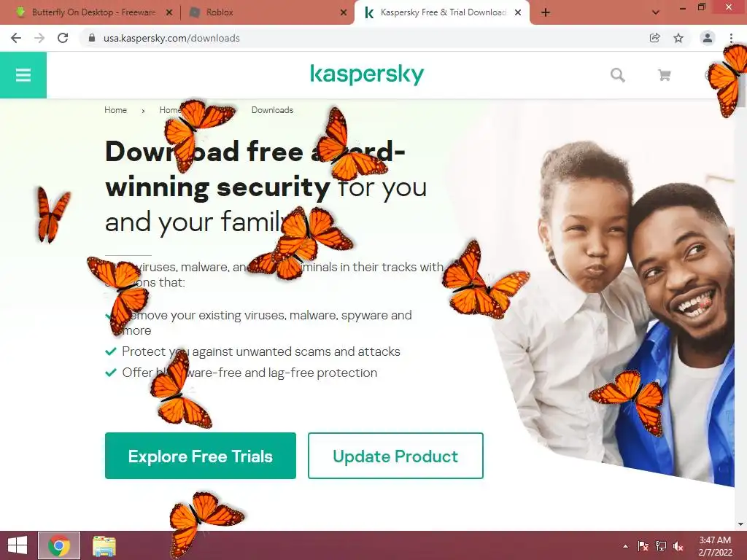Bookmark this page with the star icon
Screen dimensions: 747x560
click(678, 38)
